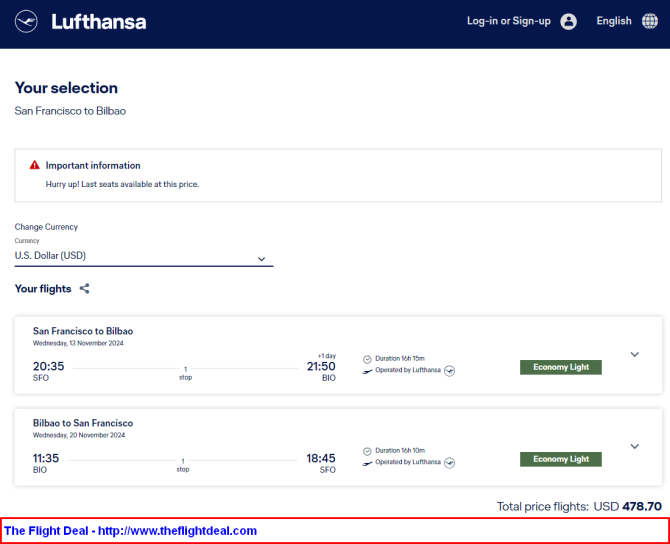The width and height of the screenshot is (670, 544).
Task: Click return flight duration clock icon
Action: tap(367, 451)
